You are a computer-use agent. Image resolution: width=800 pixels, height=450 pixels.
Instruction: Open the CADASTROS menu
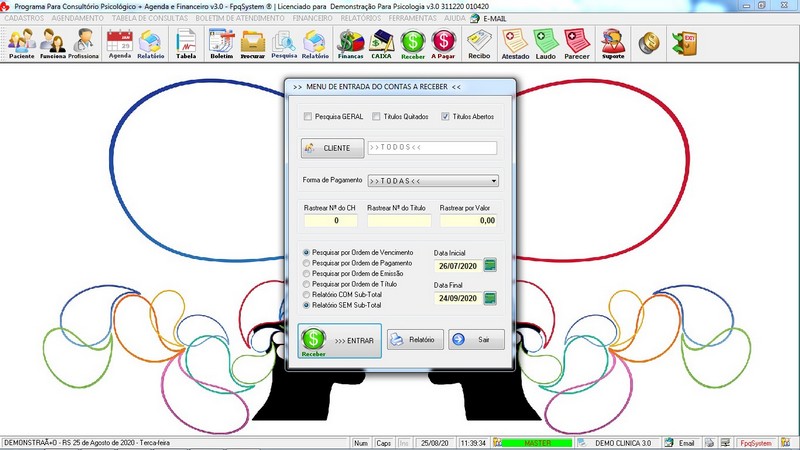click(24, 18)
